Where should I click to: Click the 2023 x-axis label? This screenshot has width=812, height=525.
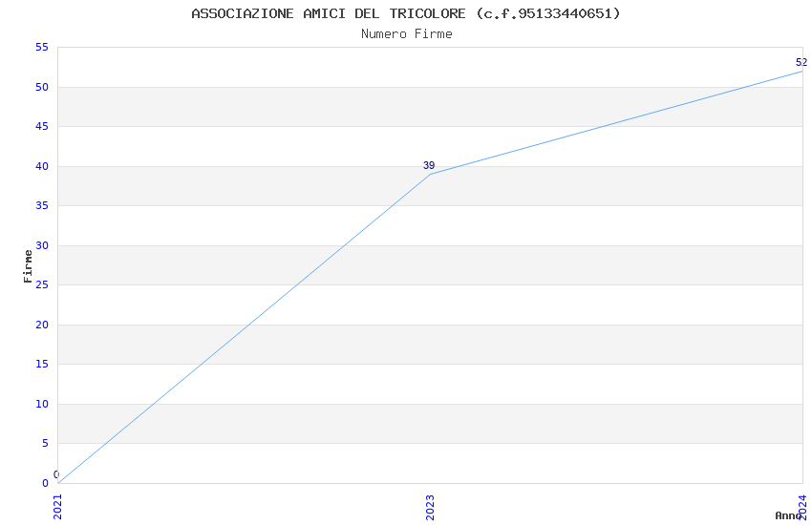click(430, 508)
